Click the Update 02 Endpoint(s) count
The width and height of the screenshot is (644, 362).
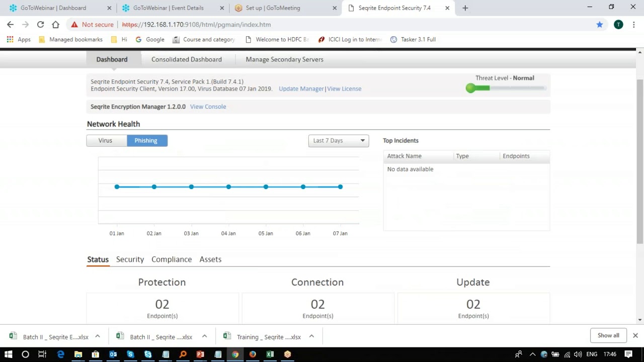[x=473, y=308]
